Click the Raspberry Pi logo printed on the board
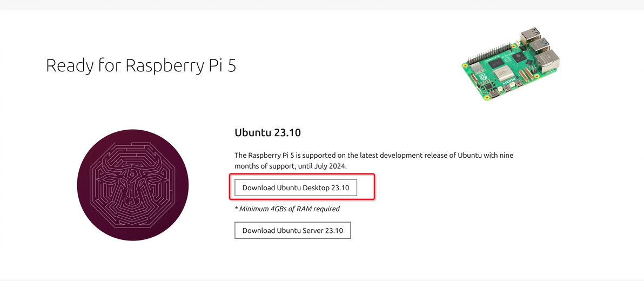 (482, 77)
